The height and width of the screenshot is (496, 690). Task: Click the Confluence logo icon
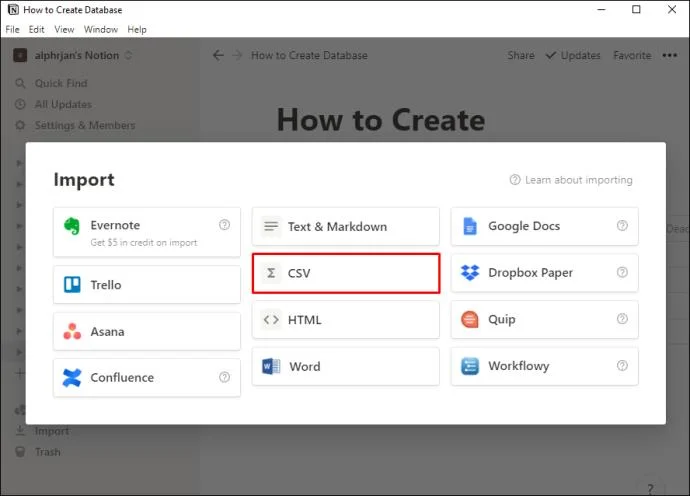[72, 378]
